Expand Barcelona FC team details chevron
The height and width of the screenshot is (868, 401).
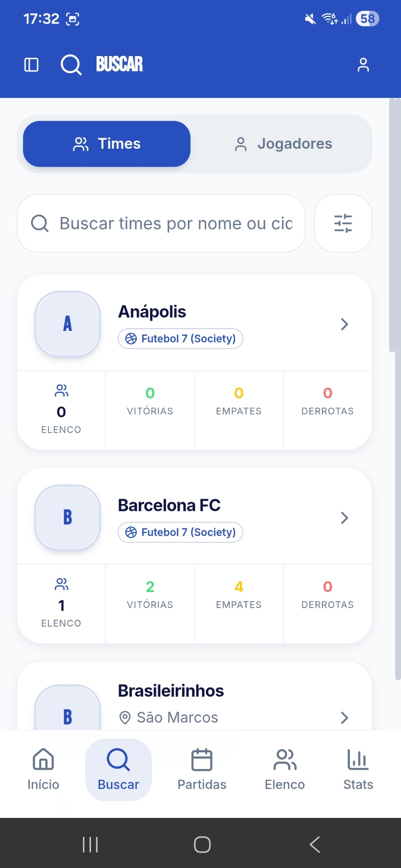coord(344,518)
